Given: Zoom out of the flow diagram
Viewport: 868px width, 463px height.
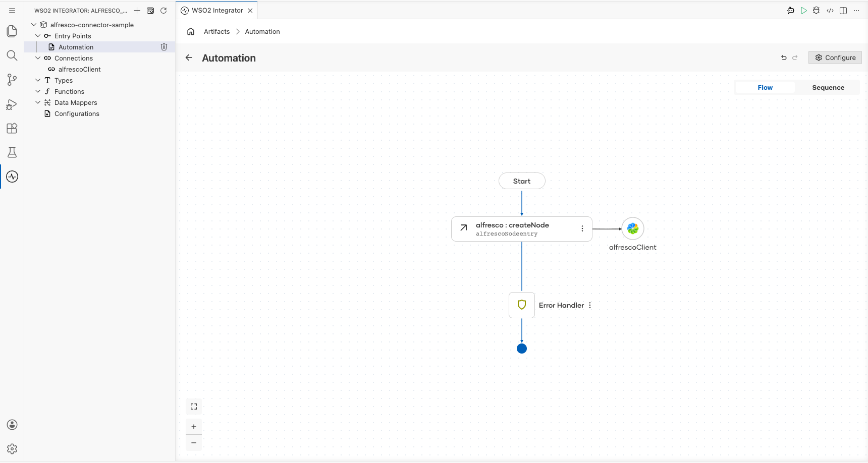Looking at the screenshot, I should tap(194, 443).
